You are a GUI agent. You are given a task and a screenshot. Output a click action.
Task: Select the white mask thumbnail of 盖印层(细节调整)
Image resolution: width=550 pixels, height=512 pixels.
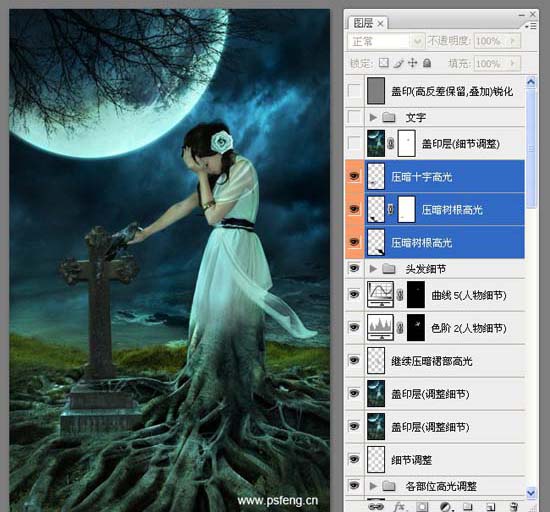click(x=407, y=143)
